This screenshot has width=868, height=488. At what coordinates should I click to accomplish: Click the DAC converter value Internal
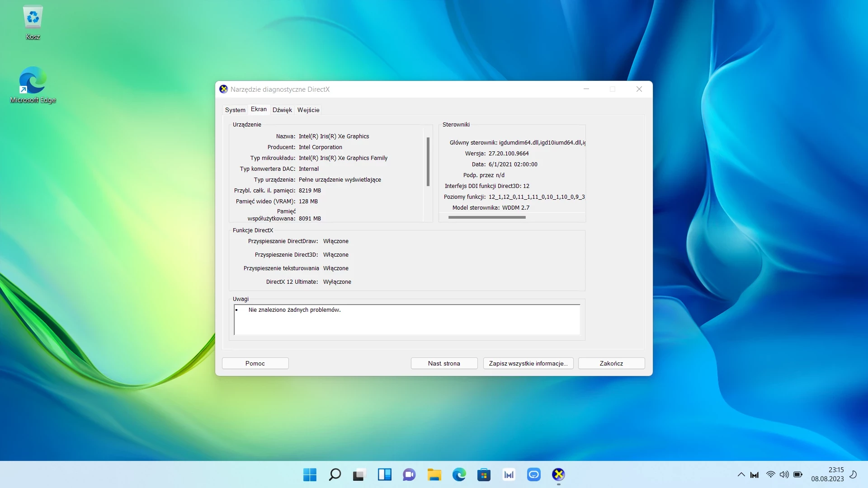click(x=308, y=169)
